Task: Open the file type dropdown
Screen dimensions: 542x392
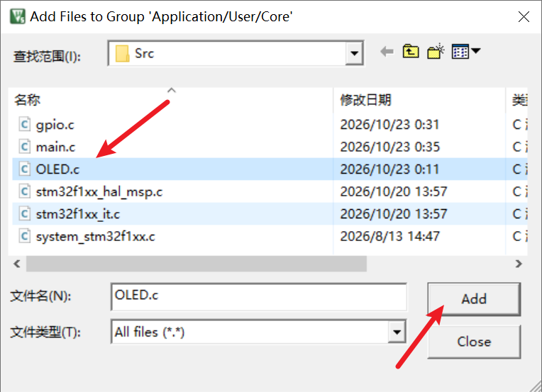Action: coord(397,332)
